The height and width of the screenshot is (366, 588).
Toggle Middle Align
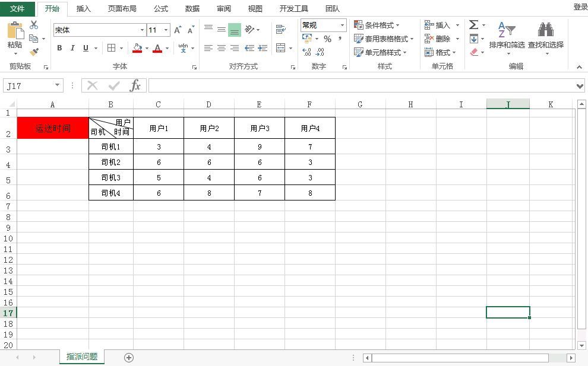[222, 29]
